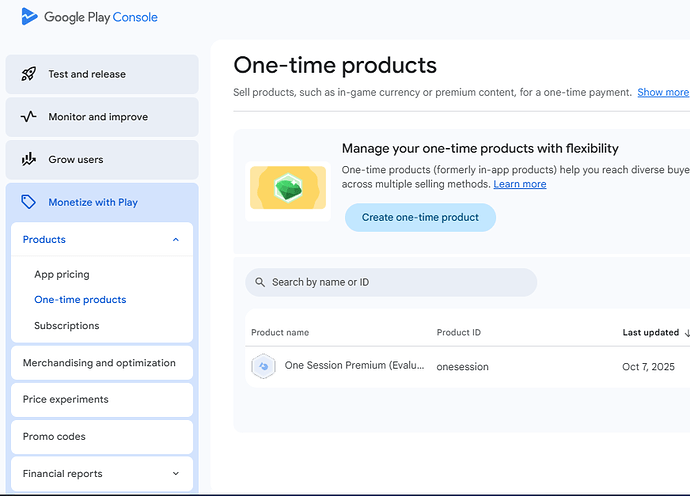Follow the Learn more link
Viewport: 690px width, 496px height.
[520, 184]
